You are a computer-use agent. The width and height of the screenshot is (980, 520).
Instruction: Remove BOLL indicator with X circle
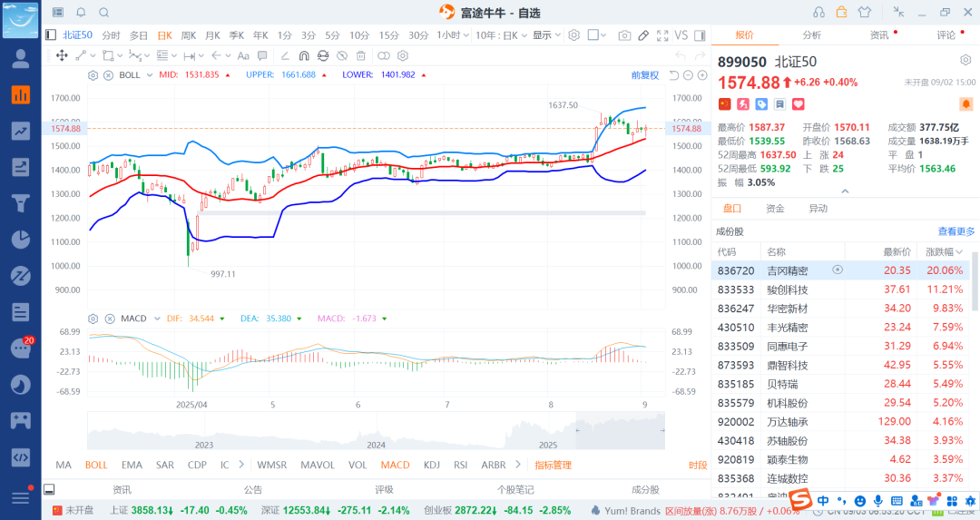coord(108,75)
